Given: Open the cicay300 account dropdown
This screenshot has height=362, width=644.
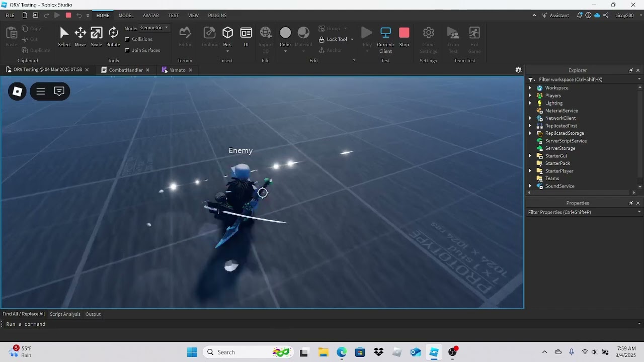Looking at the screenshot, I should point(628,15).
